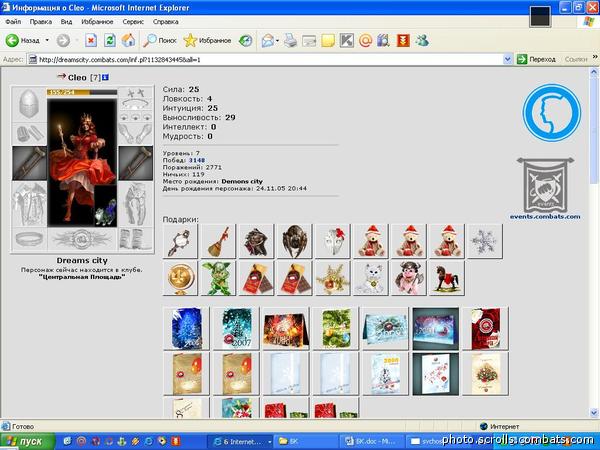Click the vertical scrollbar up arrow

pyautogui.click(x=594, y=72)
